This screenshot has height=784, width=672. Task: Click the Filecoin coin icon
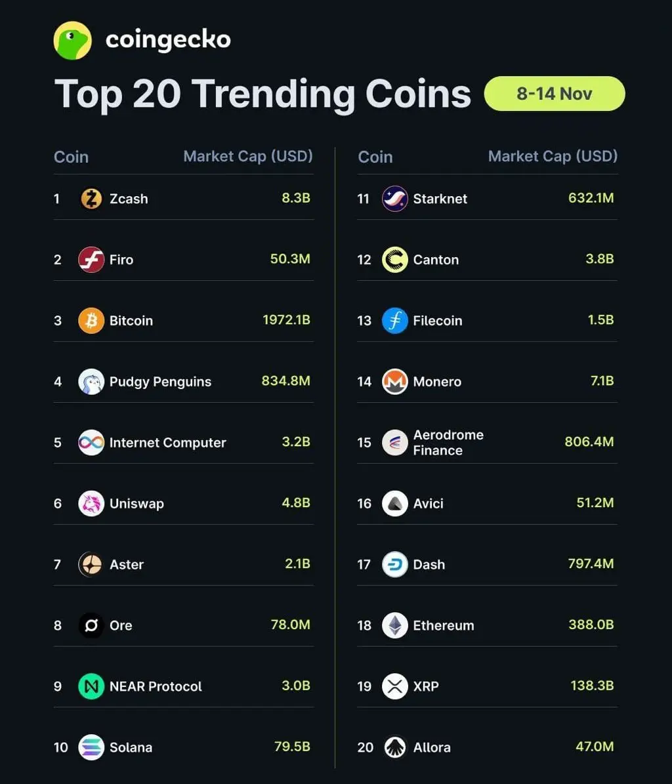(x=395, y=321)
